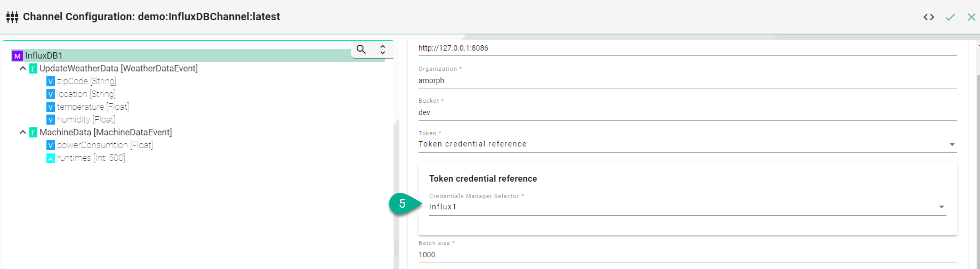Select the temperature [Float] variable
The height and width of the screenshot is (269, 980).
pyautogui.click(x=93, y=107)
